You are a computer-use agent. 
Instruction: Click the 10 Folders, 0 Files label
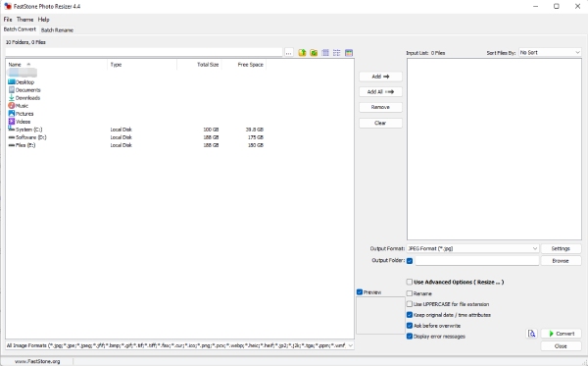coord(25,42)
